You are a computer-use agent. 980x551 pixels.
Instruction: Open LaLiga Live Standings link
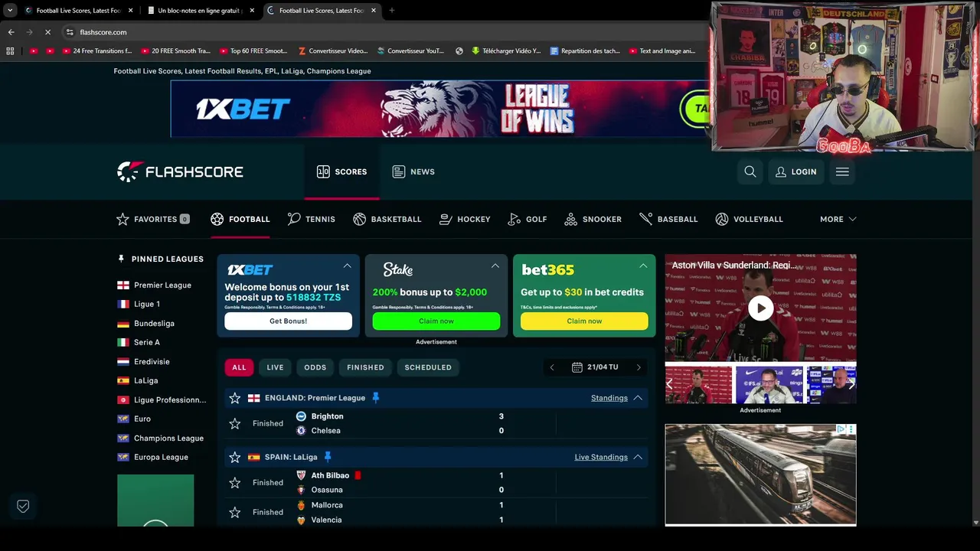(x=601, y=457)
